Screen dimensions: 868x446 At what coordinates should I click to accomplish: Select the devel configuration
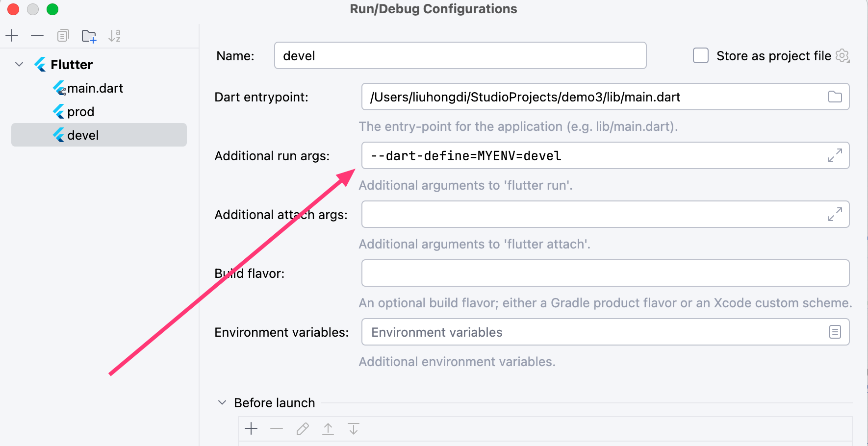83,135
